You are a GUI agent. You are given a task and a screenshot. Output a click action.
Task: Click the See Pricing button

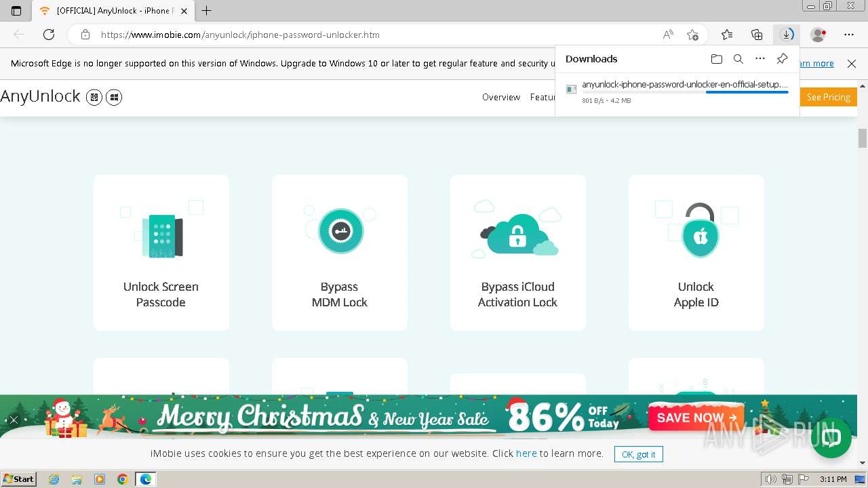(829, 98)
